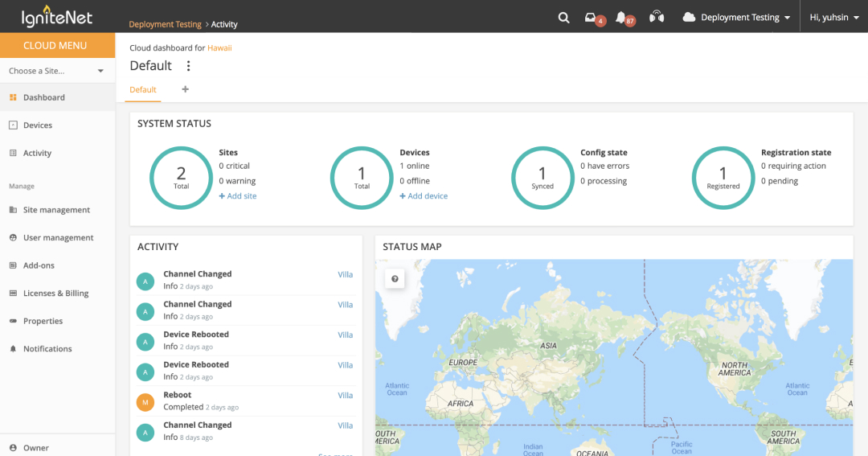868x456 pixels.
Task: Click the Add site link
Action: pos(237,196)
